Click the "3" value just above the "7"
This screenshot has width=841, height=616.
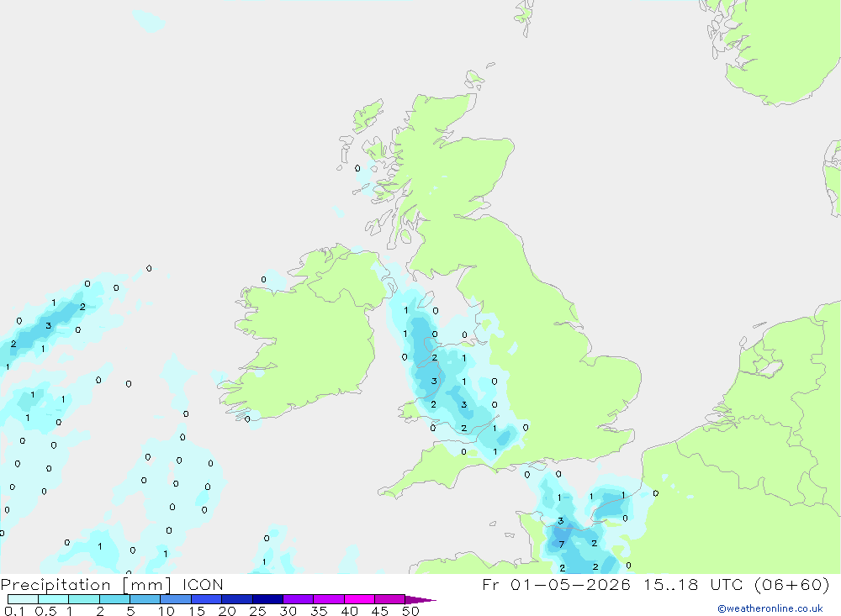tap(560, 520)
